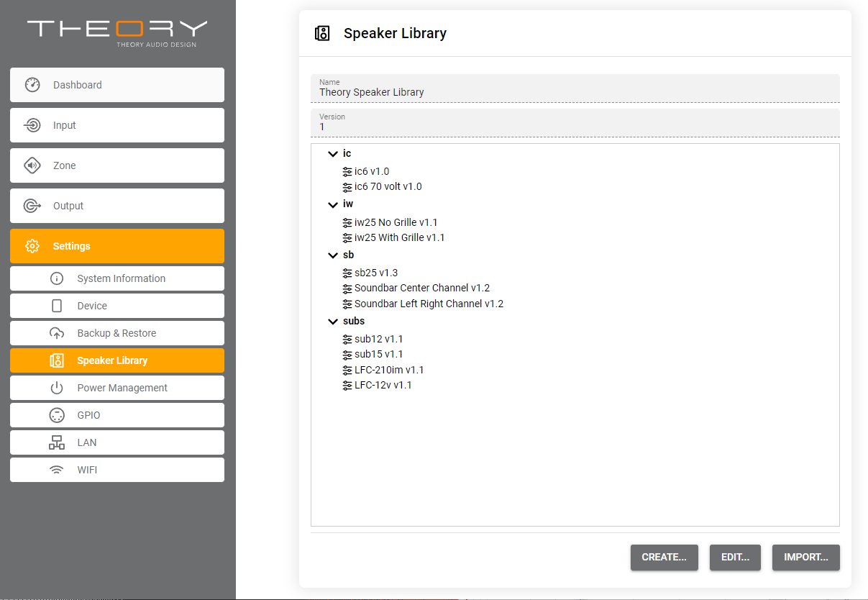Click the sliders icon beside iw25 No Grille
The image size is (868, 600).
[x=348, y=223]
